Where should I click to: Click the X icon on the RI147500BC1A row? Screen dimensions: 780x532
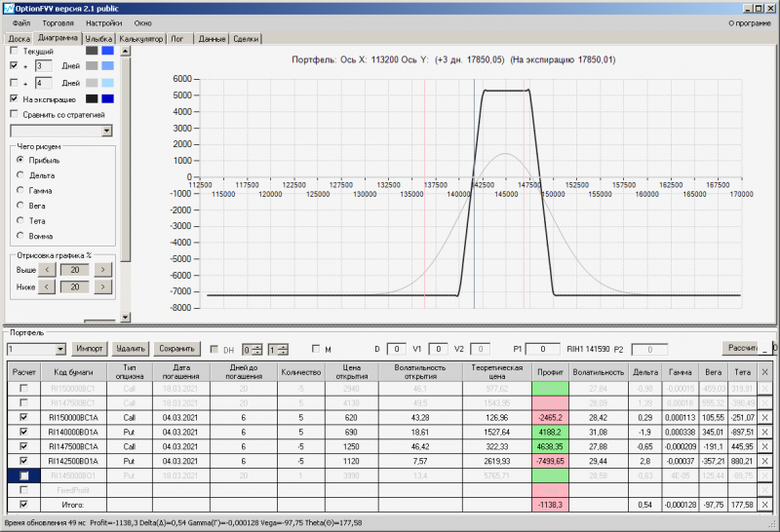764,446
